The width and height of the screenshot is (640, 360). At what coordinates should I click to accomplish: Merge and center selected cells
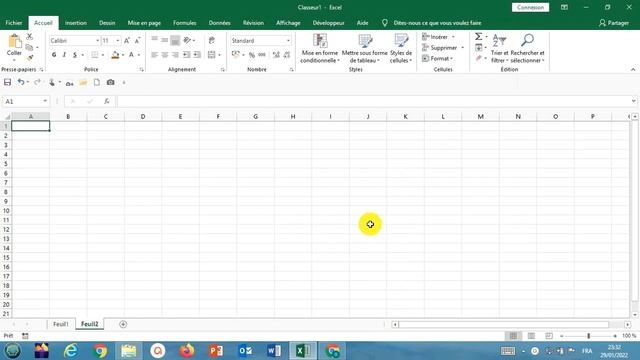click(x=211, y=55)
